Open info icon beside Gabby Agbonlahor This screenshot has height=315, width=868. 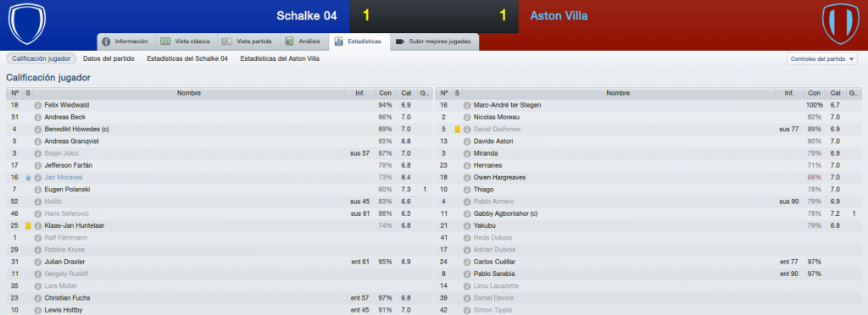point(467,214)
